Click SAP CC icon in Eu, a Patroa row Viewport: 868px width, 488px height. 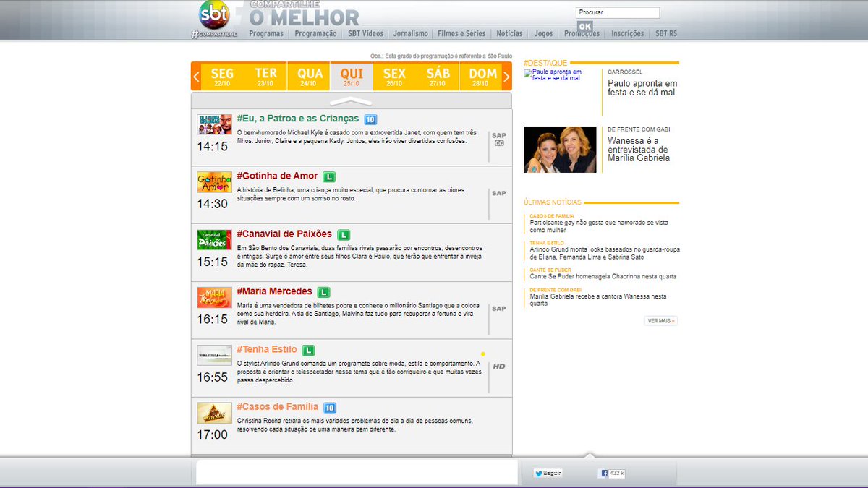coord(499,139)
